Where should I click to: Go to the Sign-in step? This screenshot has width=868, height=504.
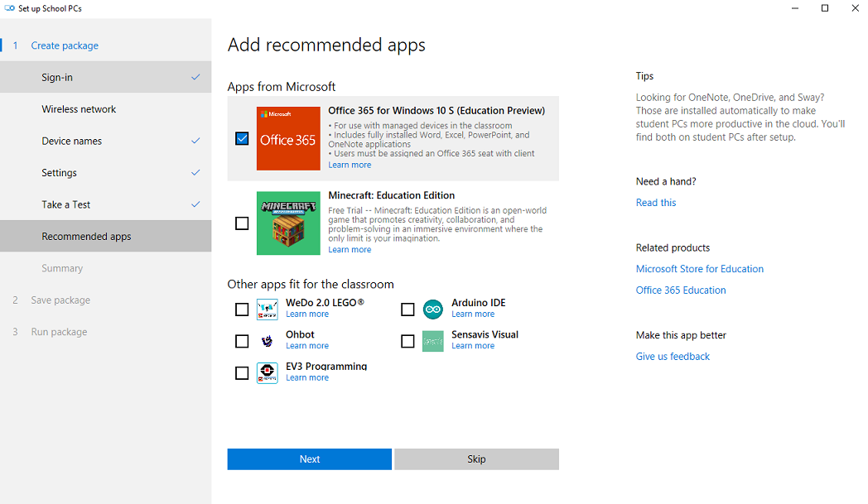[57, 78]
